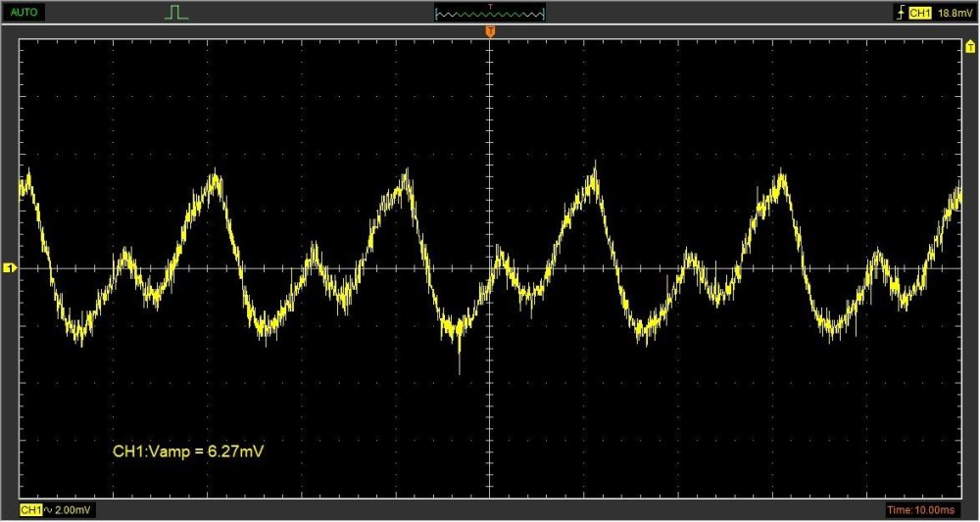Click the AUTO trigger mode indicator

click(x=25, y=13)
